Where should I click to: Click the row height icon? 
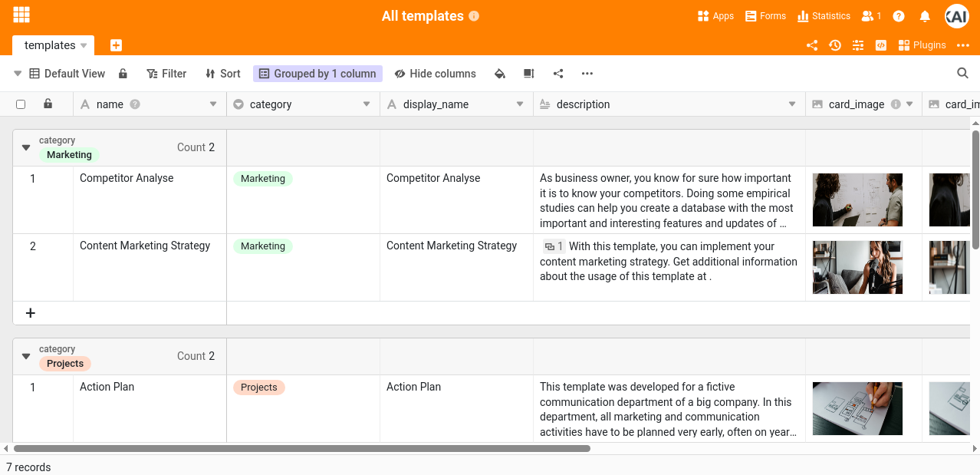click(x=528, y=74)
